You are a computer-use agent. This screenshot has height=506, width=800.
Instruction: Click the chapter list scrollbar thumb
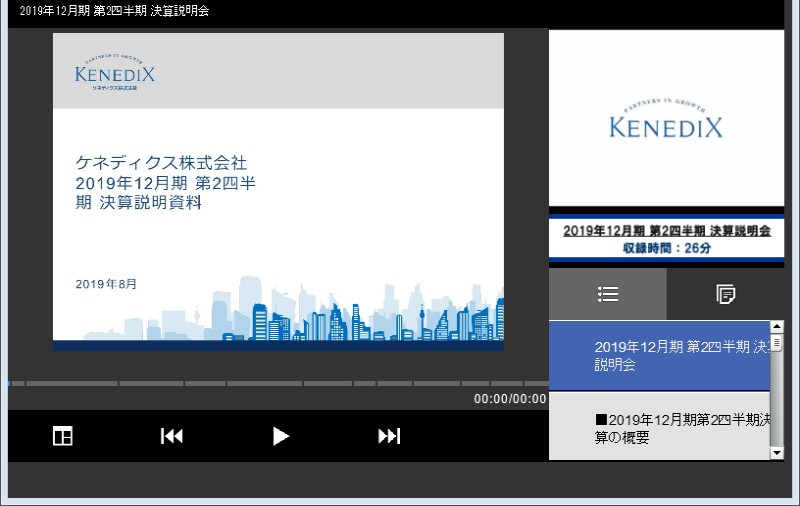(x=777, y=342)
